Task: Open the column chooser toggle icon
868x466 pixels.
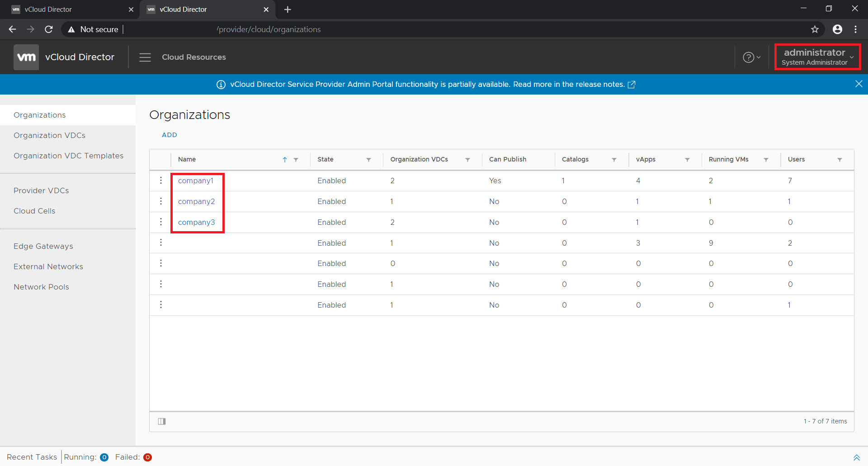Action: point(162,422)
